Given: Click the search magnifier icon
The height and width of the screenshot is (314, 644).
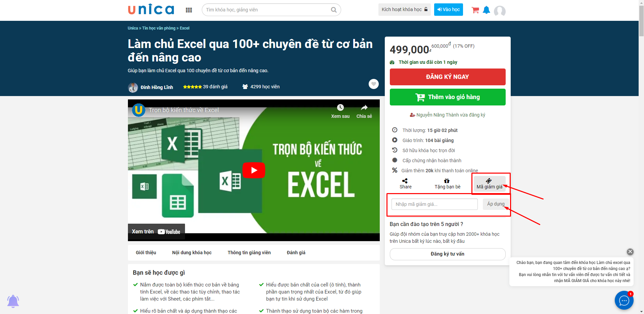Looking at the screenshot, I should 334,10.
